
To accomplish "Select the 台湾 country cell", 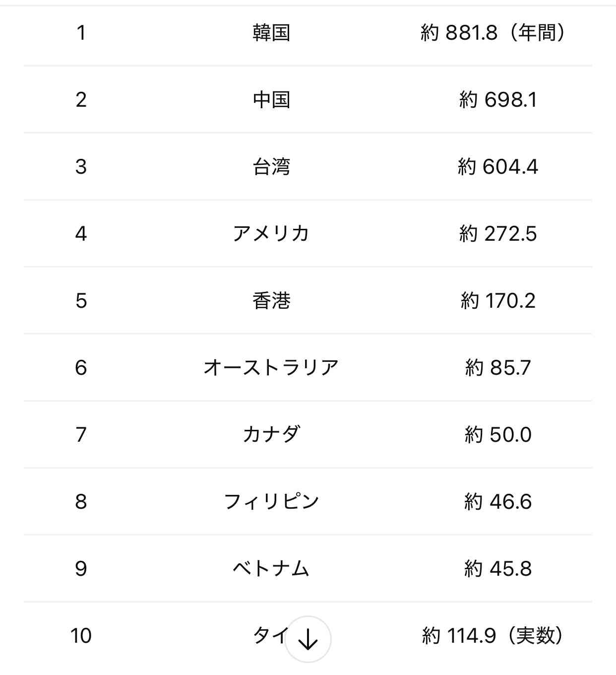I will coord(271,167).
